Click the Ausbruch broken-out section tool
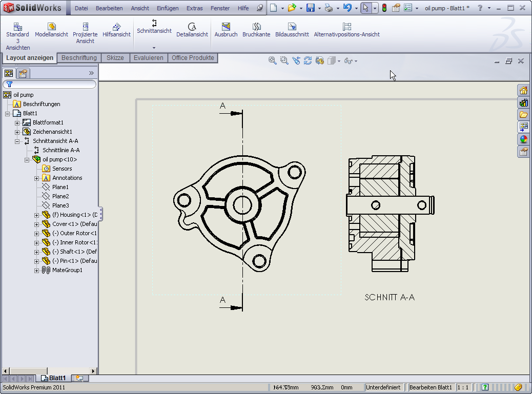 (x=226, y=30)
